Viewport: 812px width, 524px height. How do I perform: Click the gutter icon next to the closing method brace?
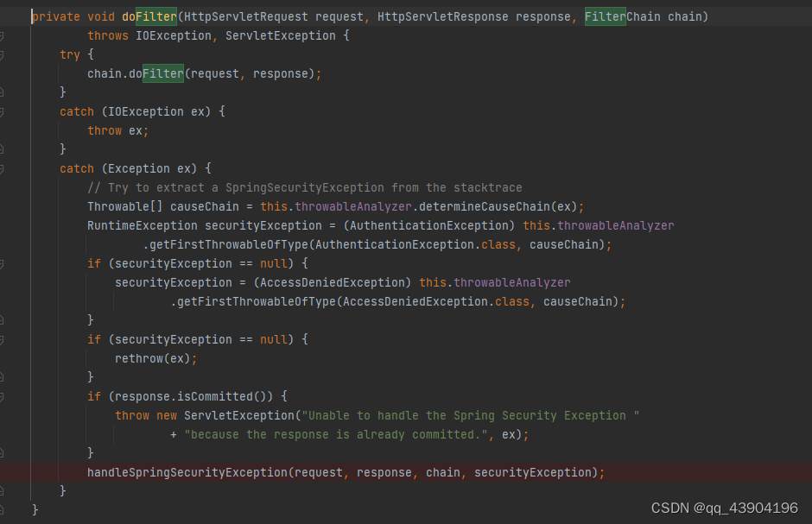[4, 509]
